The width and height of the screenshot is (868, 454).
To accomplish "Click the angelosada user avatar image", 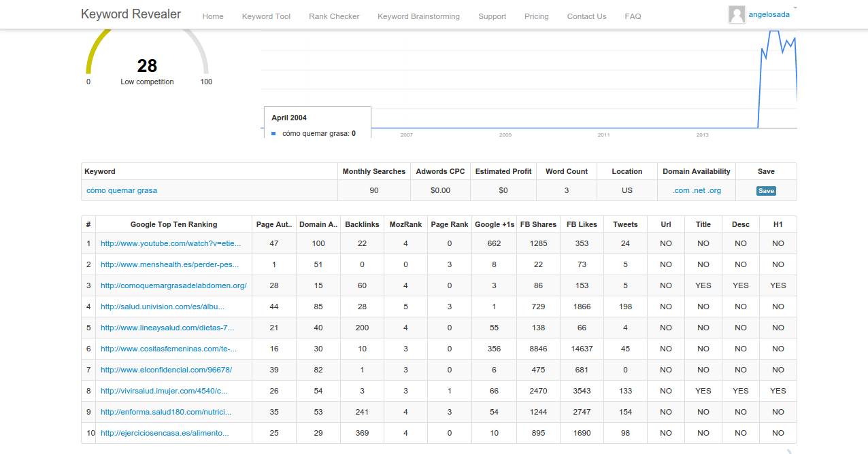I will tap(736, 15).
